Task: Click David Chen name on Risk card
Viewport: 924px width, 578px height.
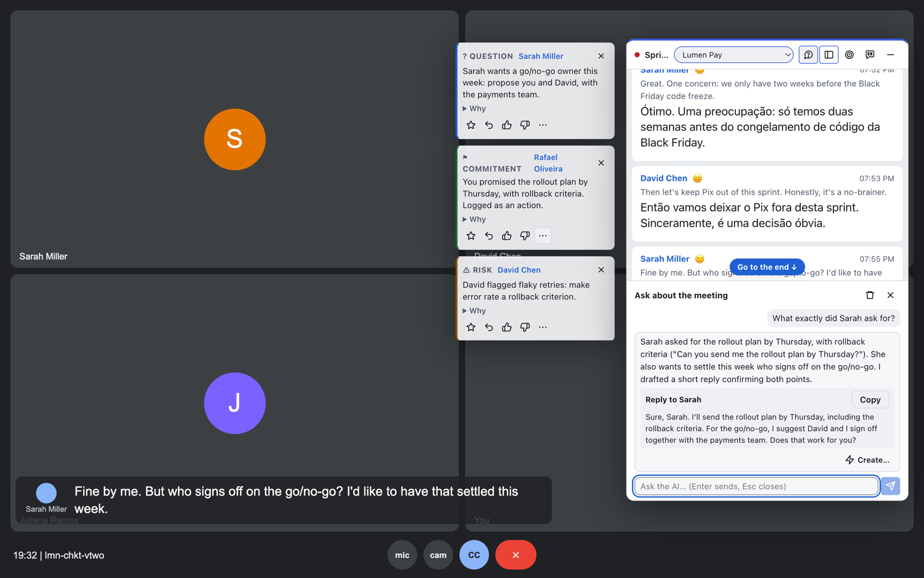Action: coord(519,270)
